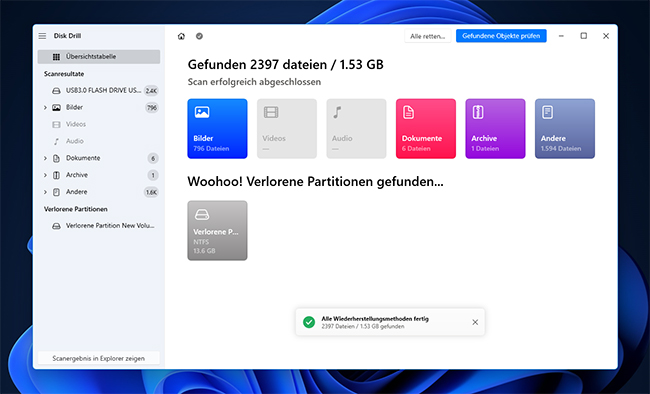This screenshot has width=650, height=394.
Task: Open the purple Archive 1 Dateien card
Action: pyautogui.click(x=495, y=129)
